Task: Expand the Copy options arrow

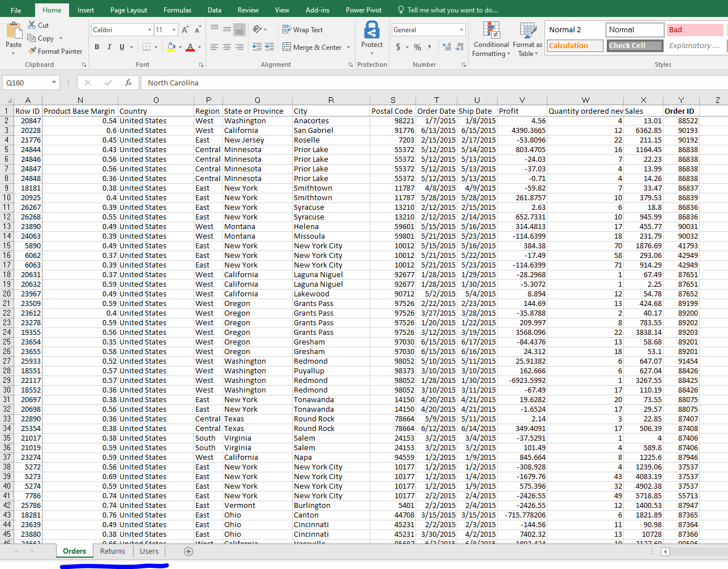Action: 61,38
